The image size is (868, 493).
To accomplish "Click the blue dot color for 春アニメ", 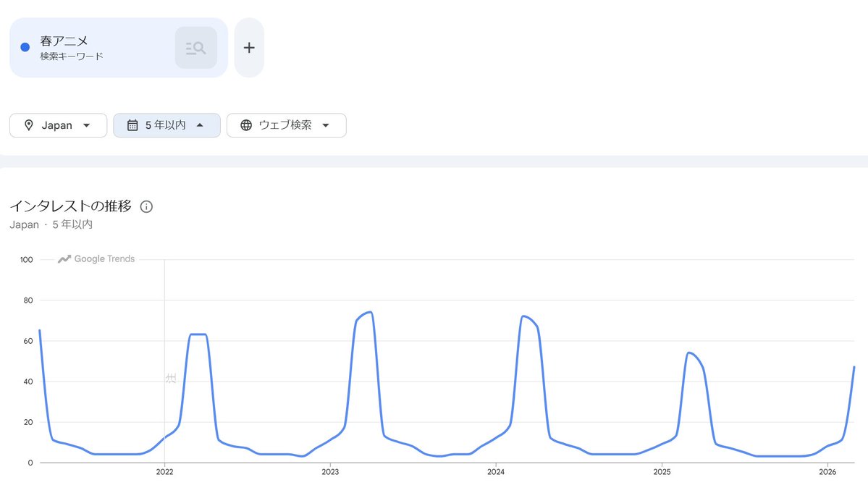I will (25, 48).
